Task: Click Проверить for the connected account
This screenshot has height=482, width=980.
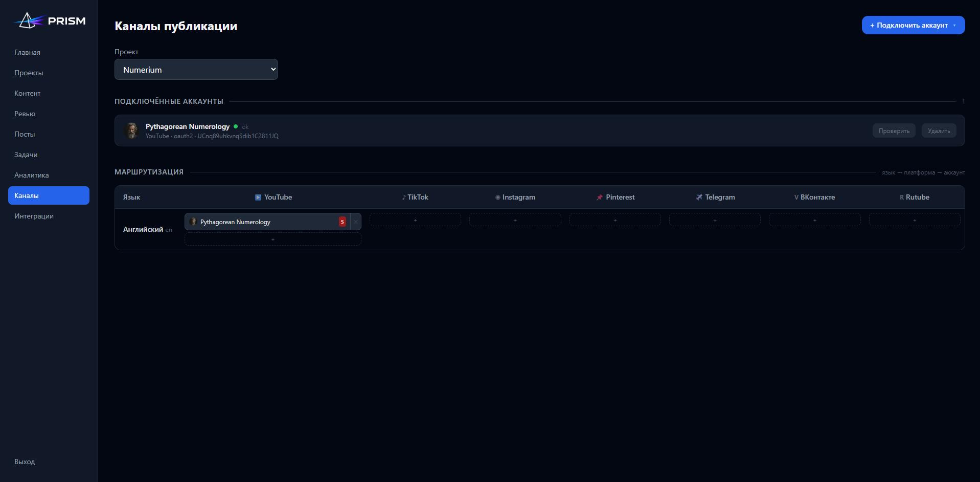Action: [x=894, y=131]
